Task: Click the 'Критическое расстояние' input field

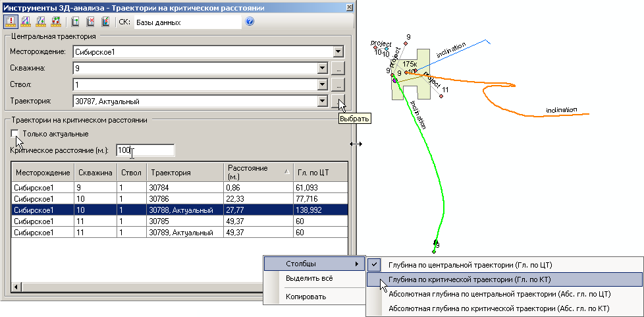Action: 145,150
